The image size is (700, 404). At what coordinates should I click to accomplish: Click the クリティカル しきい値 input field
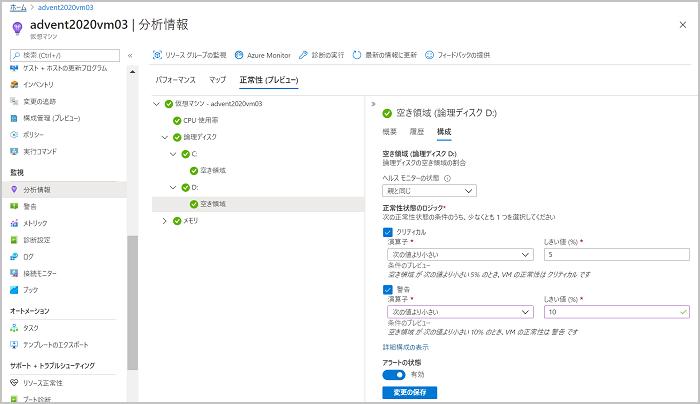click(617, 254)
